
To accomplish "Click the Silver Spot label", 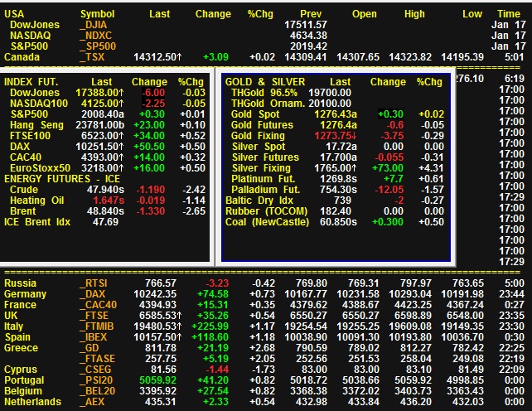I will (259, 147).
